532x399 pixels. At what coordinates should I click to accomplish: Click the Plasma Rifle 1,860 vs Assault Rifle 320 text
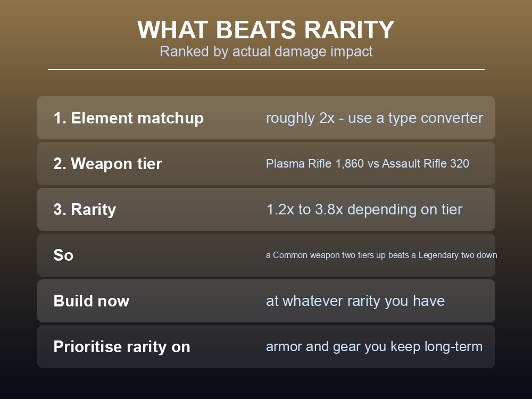368,163
